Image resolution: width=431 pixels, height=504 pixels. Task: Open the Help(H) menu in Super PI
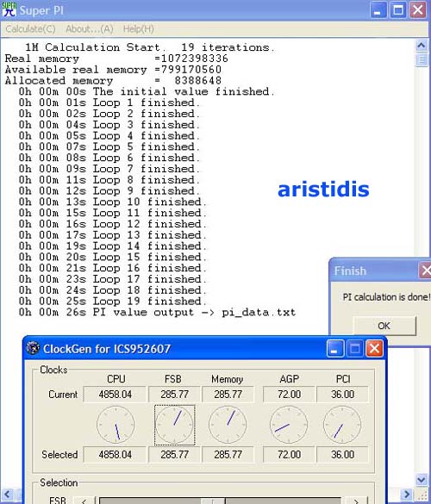tap(138, 29)
